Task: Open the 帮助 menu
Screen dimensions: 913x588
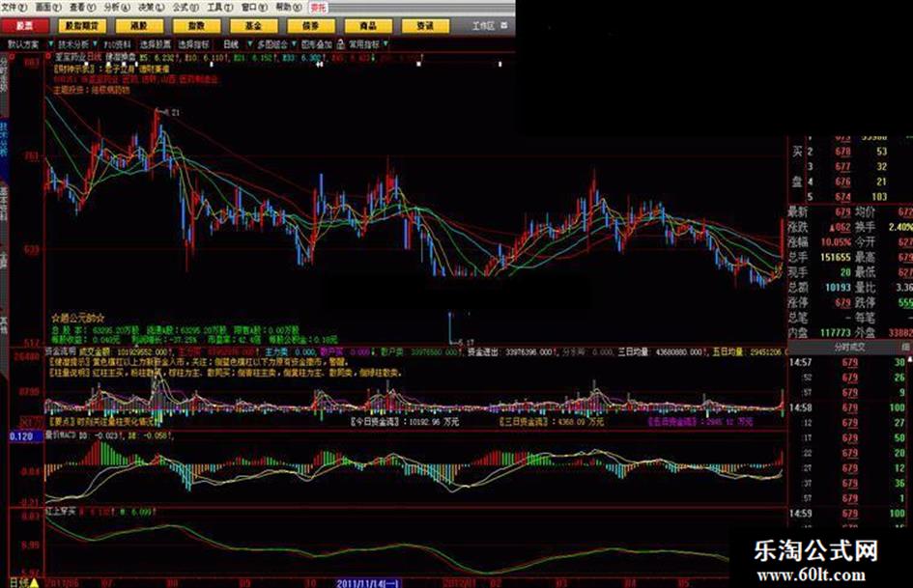Action: (x=288, y=7)
